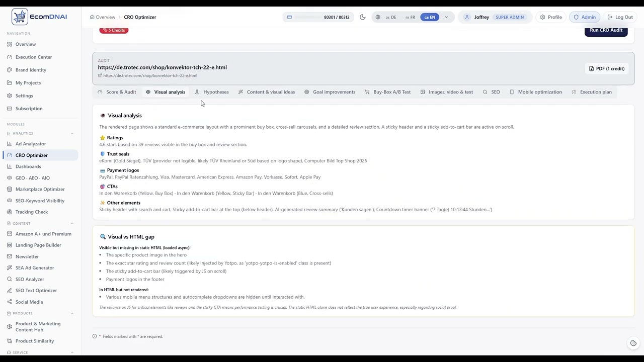
Task: Open Execution Center in sidebar
Action: coord(40,57)
